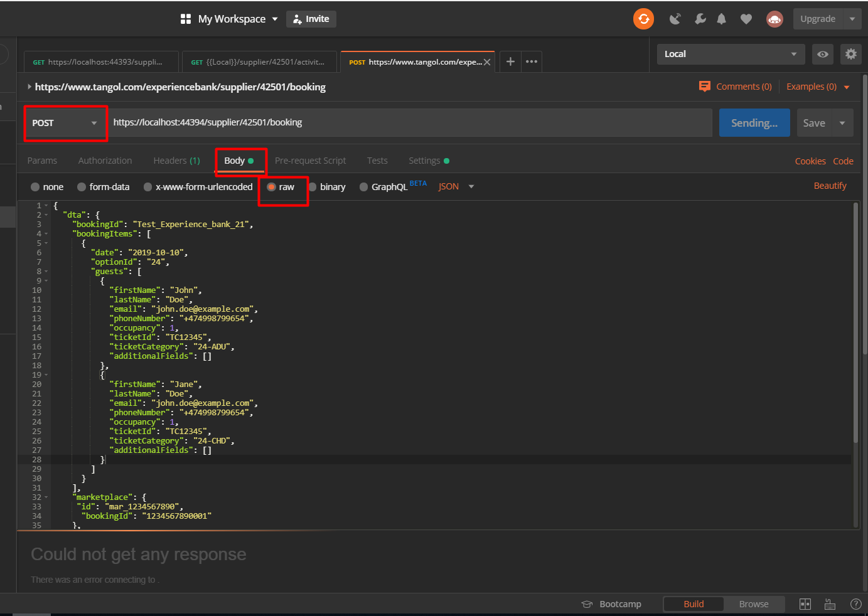Switch to the Headers (1) tab
868x616 pixels.
tap(176, 161)
